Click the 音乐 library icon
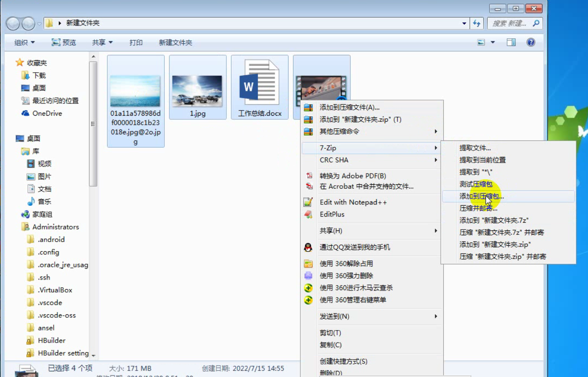 (31, 201)
